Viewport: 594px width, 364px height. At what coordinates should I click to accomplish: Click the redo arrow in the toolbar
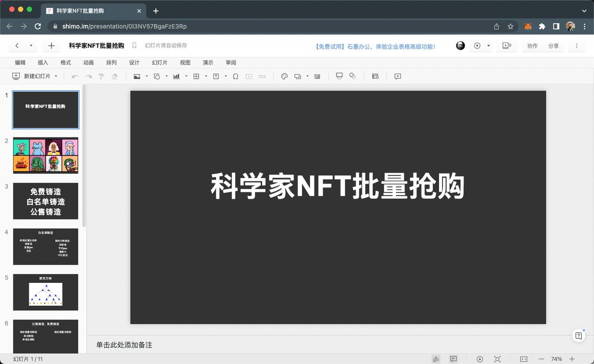tap(88, 76)
